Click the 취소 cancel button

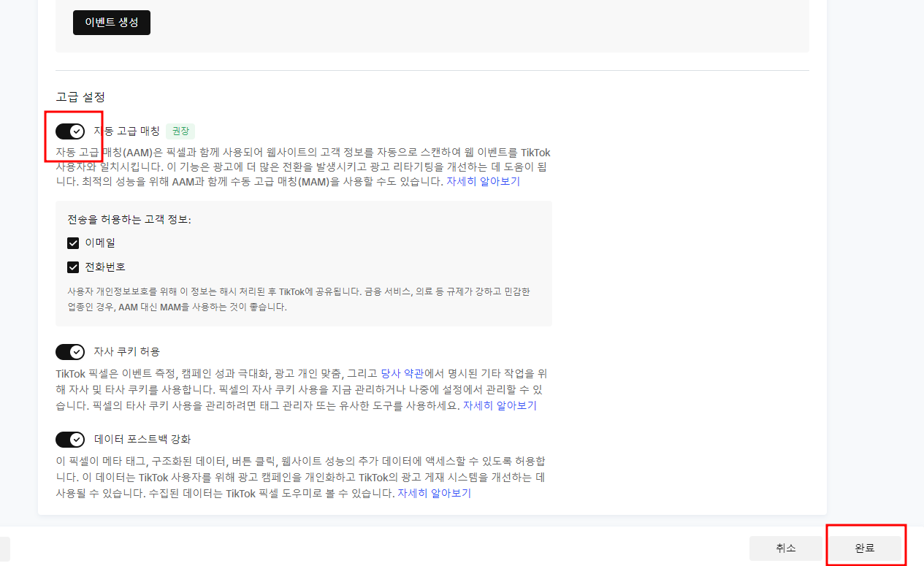(x=784, y=548)
